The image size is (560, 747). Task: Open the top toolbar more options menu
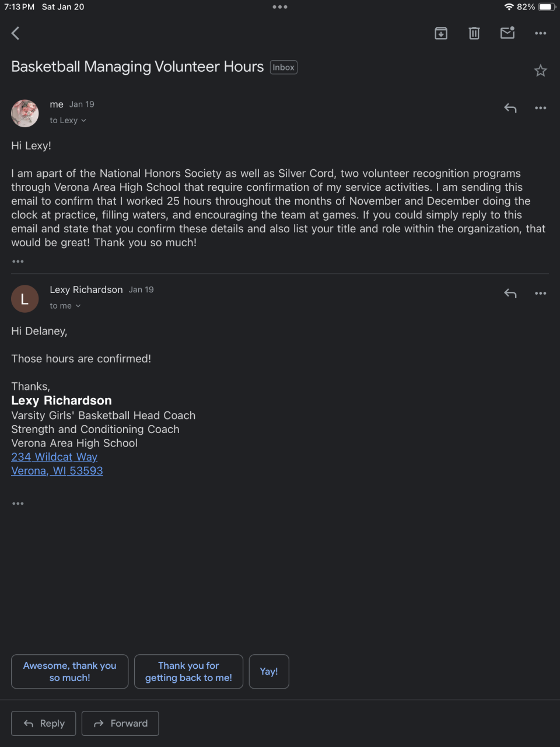541,33
